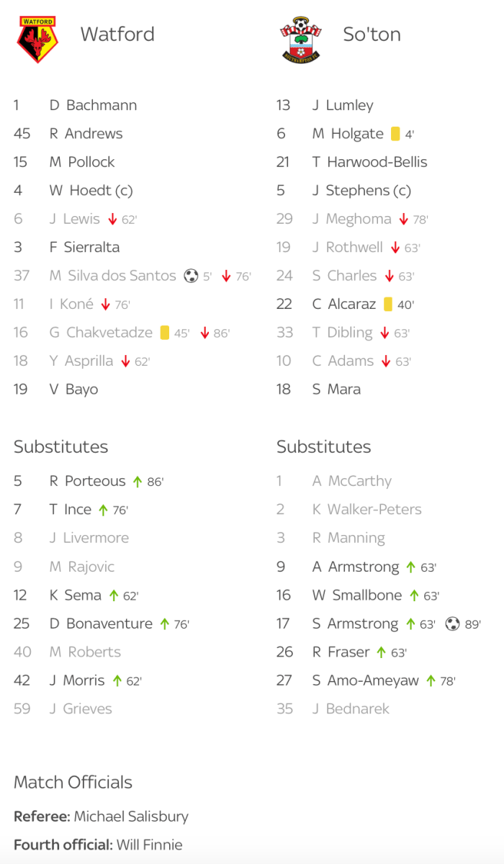Select Watford captain W Hoedt
The width and height of the screenshot is (504, 864).
(91, 191)
